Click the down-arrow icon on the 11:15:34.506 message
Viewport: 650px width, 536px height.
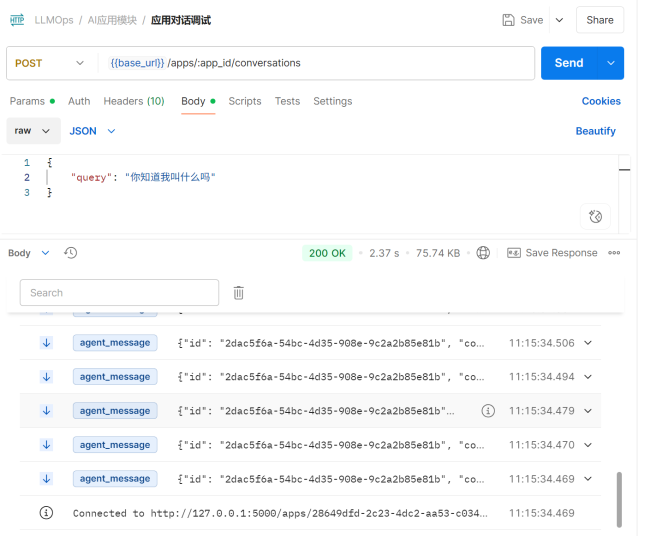pyautogui.click(x=46, y=343)
